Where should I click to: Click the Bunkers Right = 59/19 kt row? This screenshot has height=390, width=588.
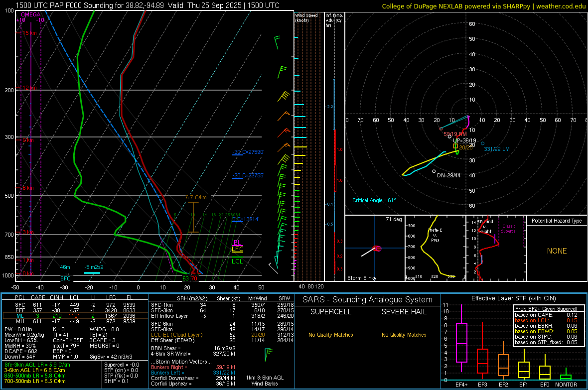193,367
